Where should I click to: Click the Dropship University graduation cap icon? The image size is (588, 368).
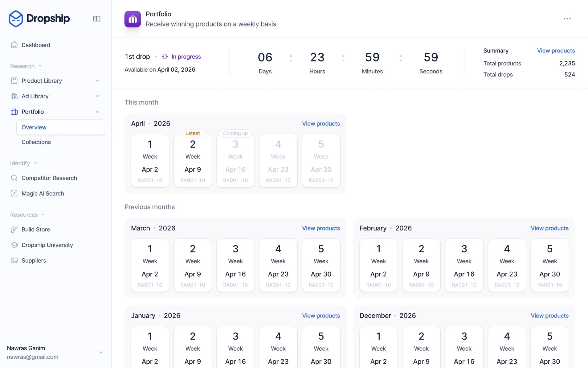pyautogui.click(x=14, y=245)
